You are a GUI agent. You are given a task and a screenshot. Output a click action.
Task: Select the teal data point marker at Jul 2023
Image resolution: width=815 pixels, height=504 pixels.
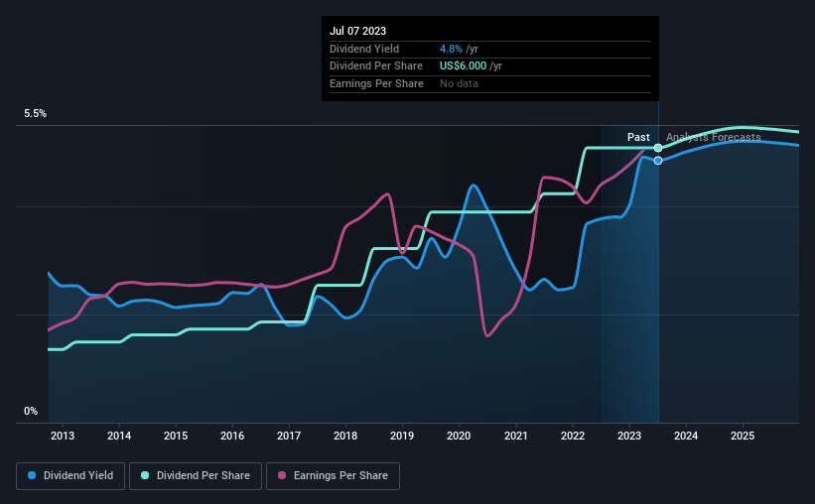658,148
